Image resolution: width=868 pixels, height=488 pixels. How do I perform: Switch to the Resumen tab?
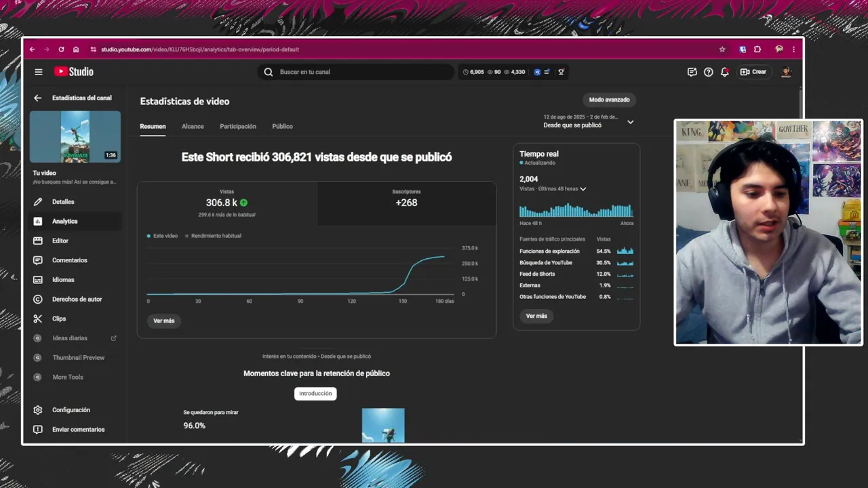(x=153, y=126)
